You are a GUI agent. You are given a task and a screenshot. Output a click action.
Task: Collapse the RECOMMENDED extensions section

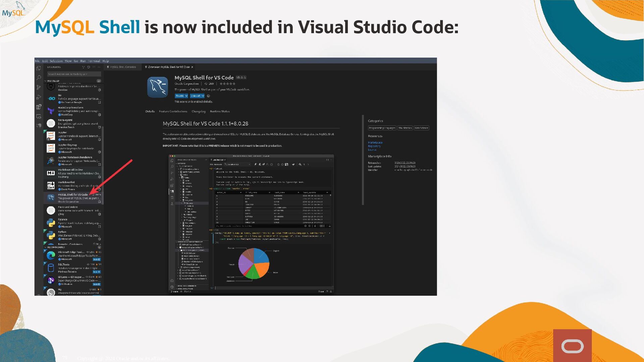(x=46, y=247)
